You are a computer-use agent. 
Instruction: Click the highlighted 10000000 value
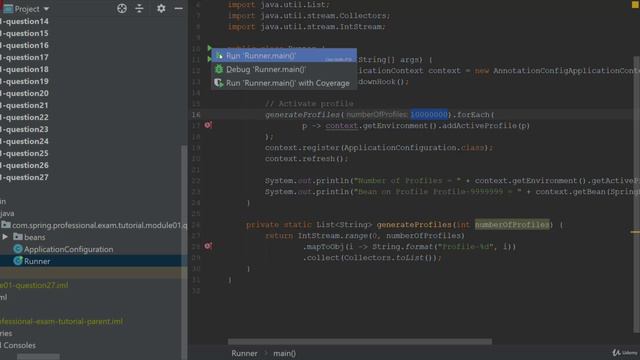pos(429,114)
